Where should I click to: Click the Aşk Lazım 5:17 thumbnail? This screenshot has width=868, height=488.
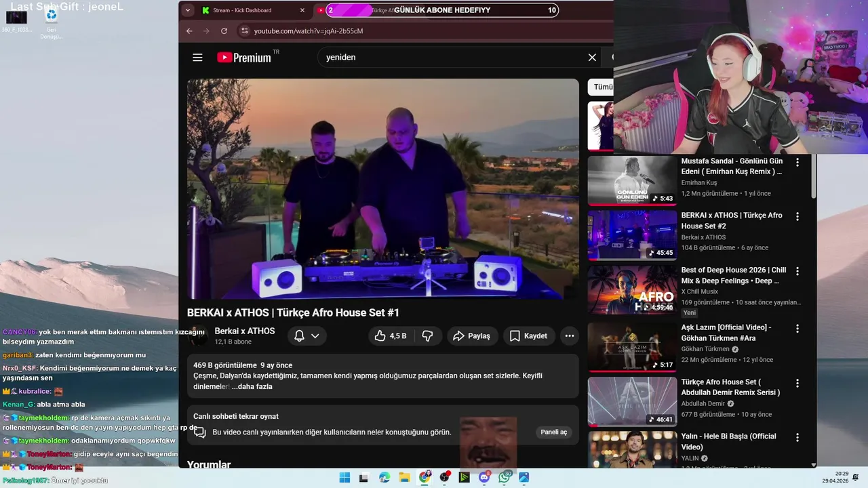click(632, 347)
